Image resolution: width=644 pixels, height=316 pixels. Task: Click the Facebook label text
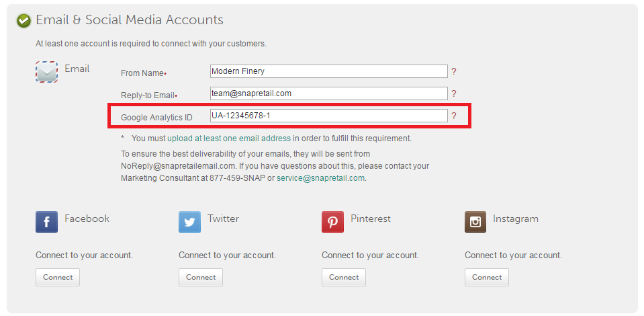click(87, 219)
